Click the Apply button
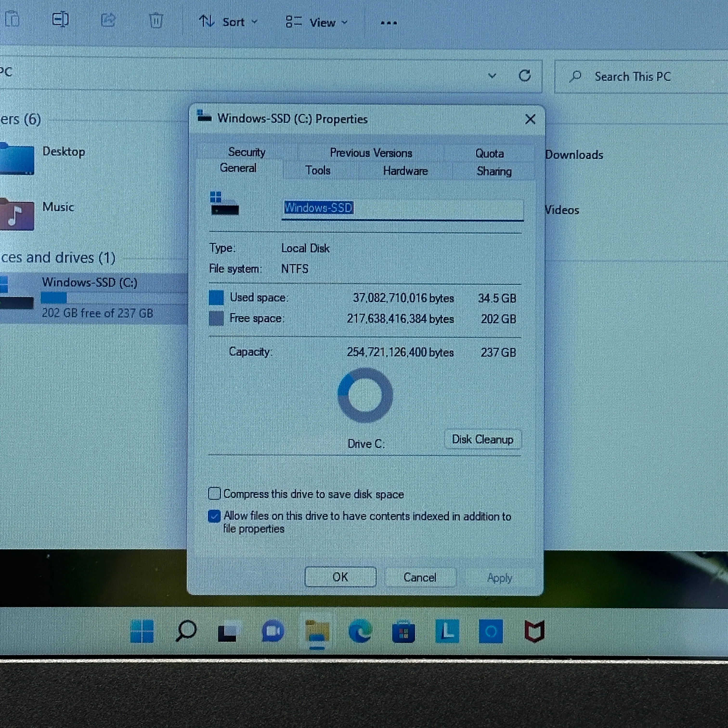This screenshot has width=728, height=728. point(499,578)
